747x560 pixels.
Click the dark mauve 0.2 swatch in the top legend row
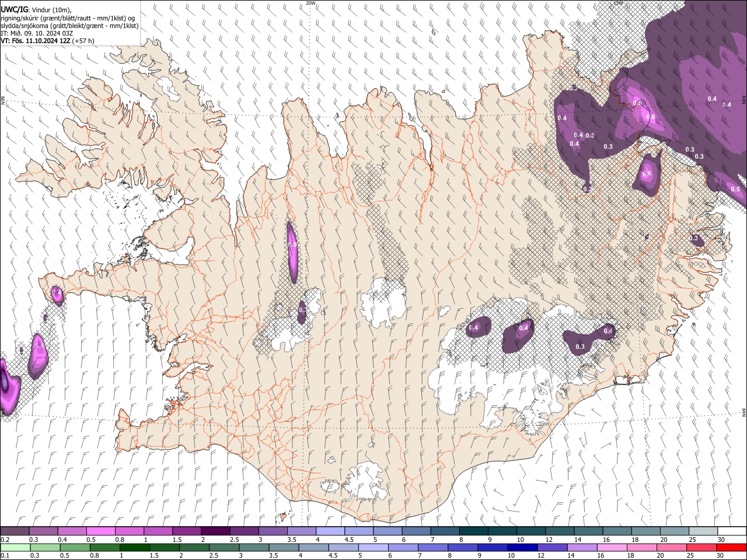click(x=15, y=531)
